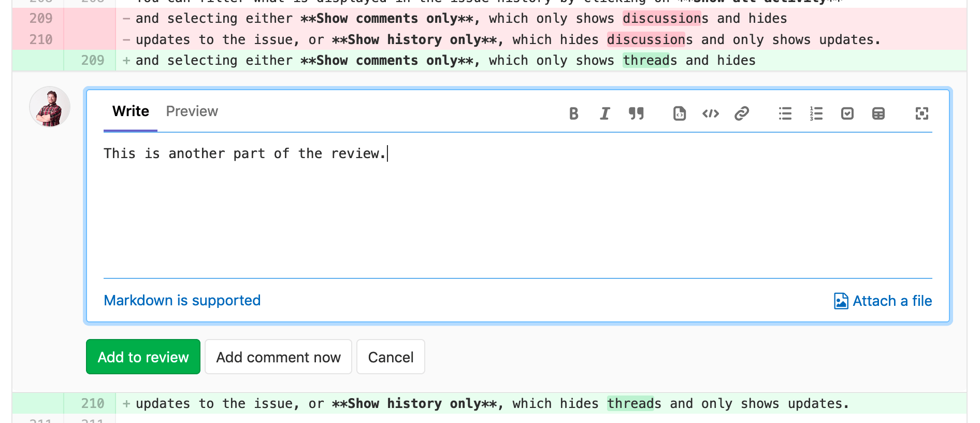
Task: Insert a blockquote with the quote icon
Action: click(x=636, y=114)
